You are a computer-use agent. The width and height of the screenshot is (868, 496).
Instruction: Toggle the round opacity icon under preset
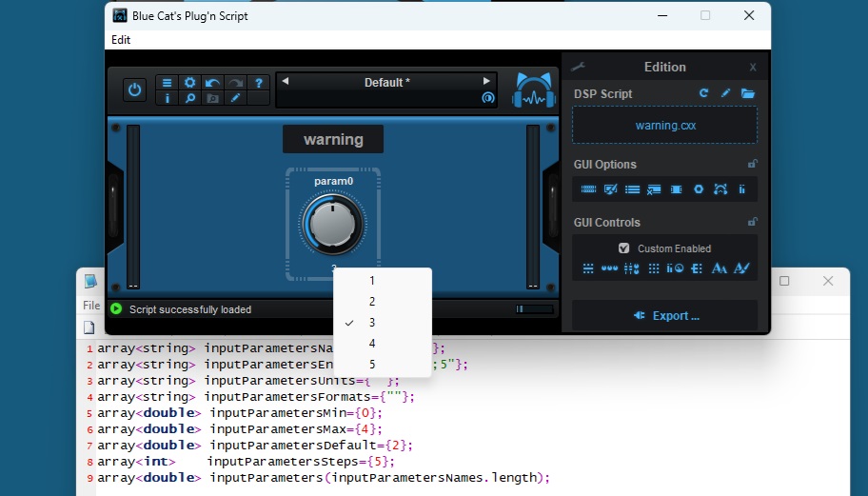point(487,98)
